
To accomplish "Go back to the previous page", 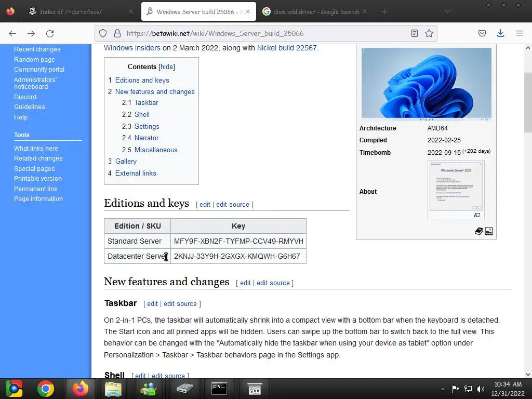I will tap(12, 33).
